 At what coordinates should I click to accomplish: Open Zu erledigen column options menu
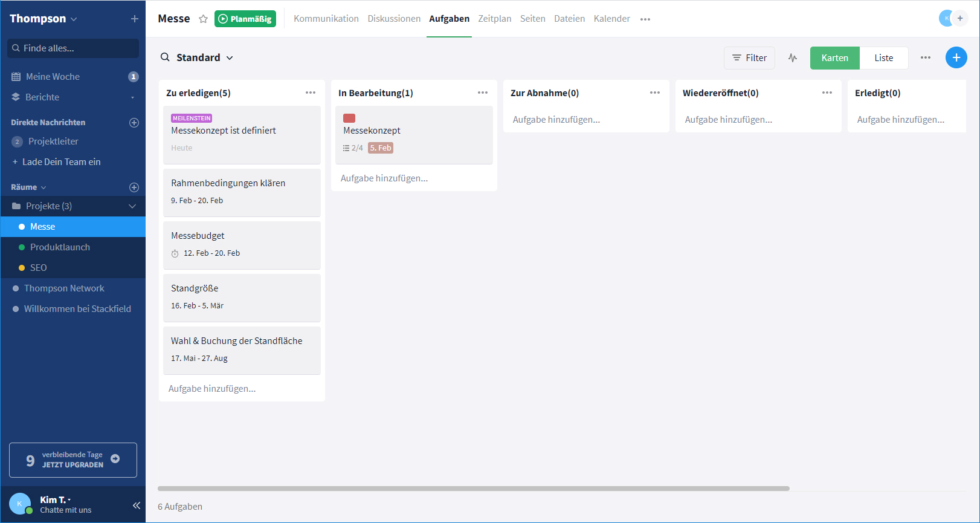click(x=311, y=93)
